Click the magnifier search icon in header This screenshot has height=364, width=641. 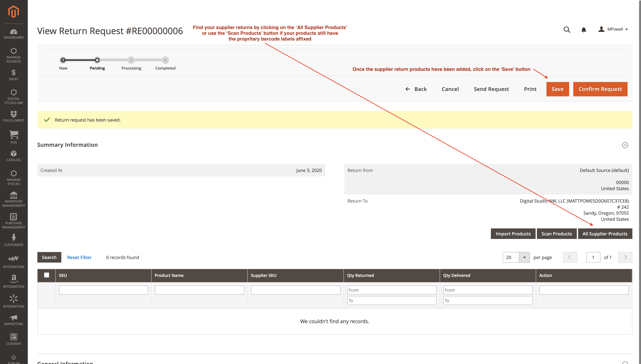(567, 30)
